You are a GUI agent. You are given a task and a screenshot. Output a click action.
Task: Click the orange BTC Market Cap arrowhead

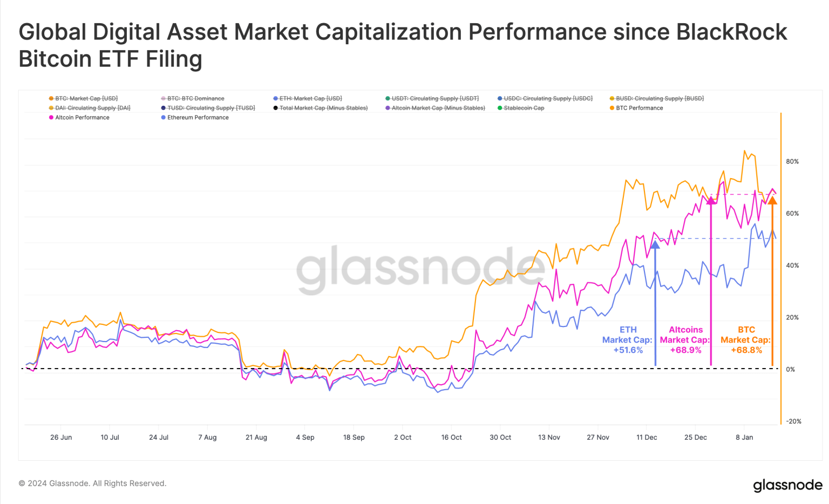coord(772,200)
